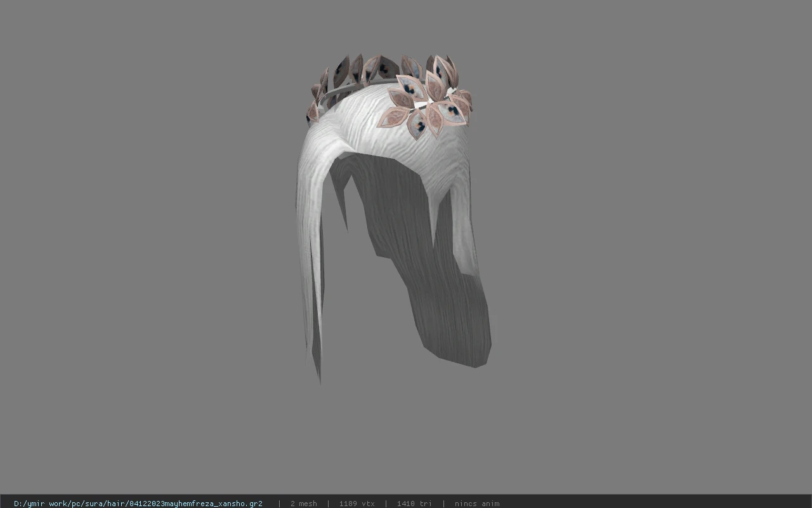Click the "nincs anim" status entry
This screenshot has height=508, width=812.
tap(477, 504)
